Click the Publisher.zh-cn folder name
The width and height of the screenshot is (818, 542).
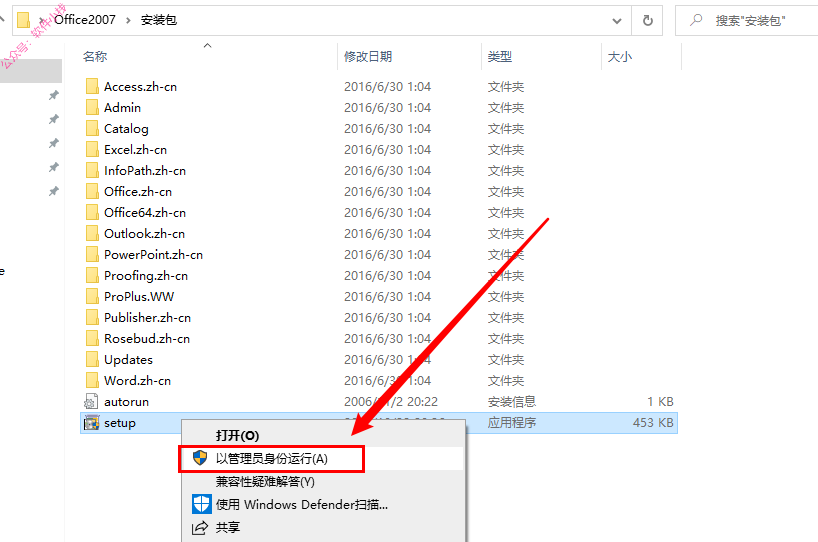(x=148, y=318)
